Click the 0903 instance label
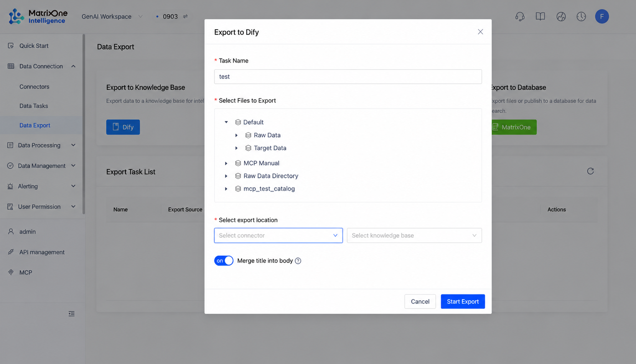 (170, 16)
